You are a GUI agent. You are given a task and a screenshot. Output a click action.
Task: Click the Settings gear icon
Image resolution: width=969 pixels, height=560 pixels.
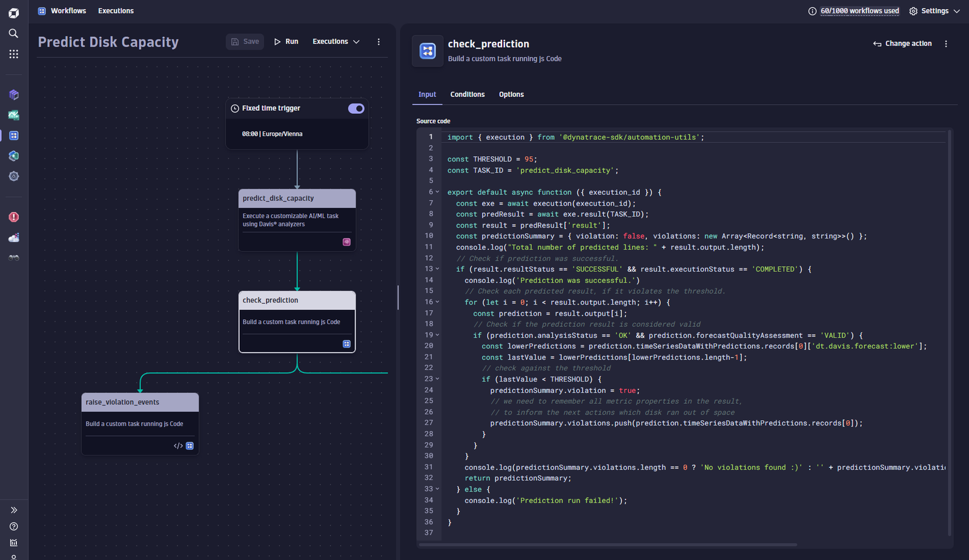[913, 11]
